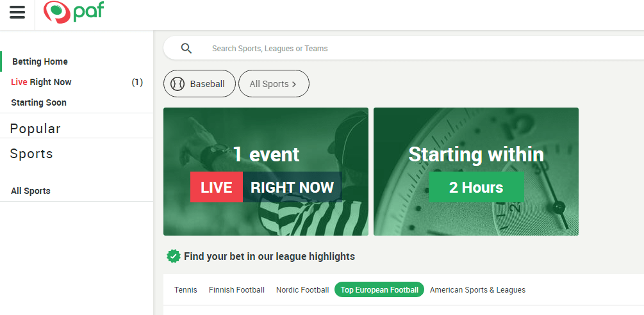Switch to the Nordic Football tab
Image resolution: width=644 pixels, height=315 pixels.
(302, 289)
